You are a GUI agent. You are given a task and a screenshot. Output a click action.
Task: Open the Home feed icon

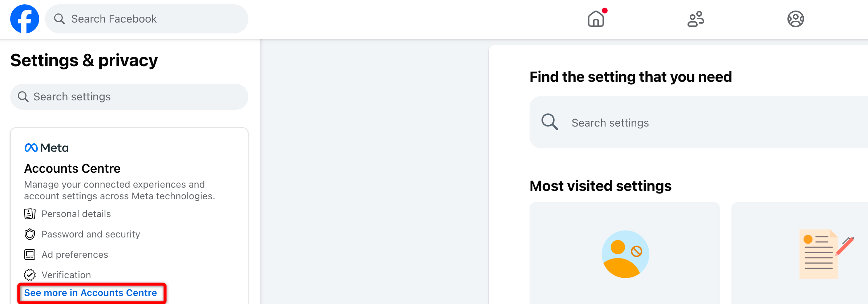click(x=596, y=19)
